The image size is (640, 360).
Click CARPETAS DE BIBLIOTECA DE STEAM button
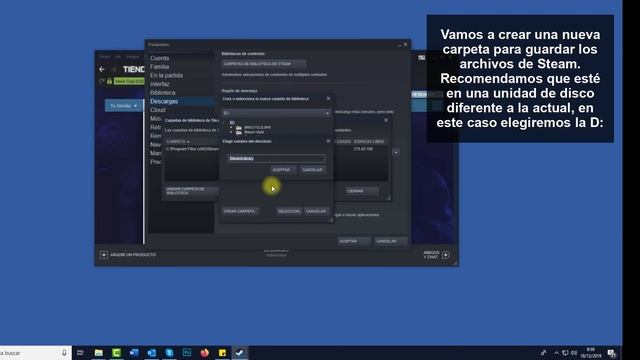(264, 64)
